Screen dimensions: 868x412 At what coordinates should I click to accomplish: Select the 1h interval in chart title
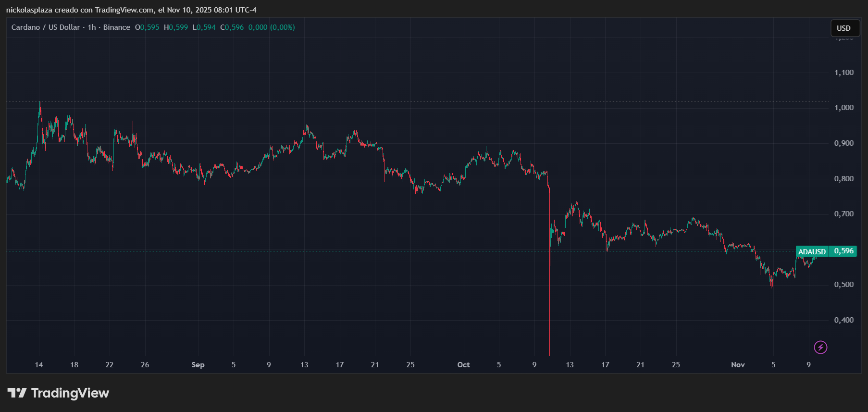[92, 27]
